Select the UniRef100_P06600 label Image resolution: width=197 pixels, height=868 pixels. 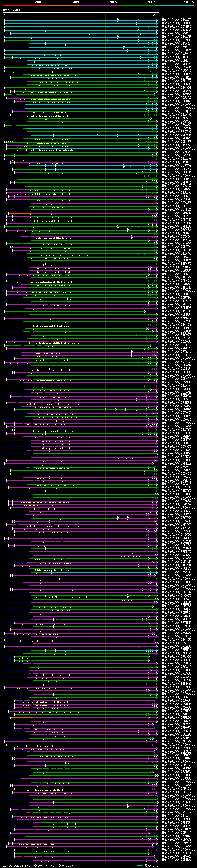point(176,84)
